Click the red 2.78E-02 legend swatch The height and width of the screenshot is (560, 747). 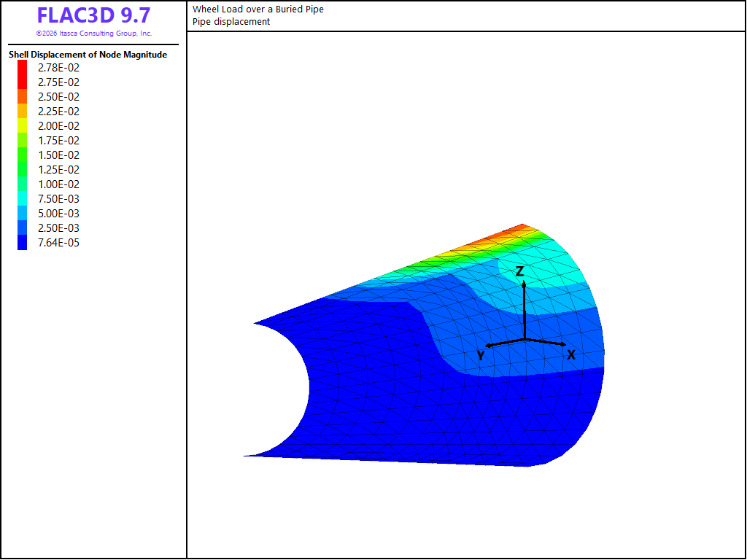23,68
